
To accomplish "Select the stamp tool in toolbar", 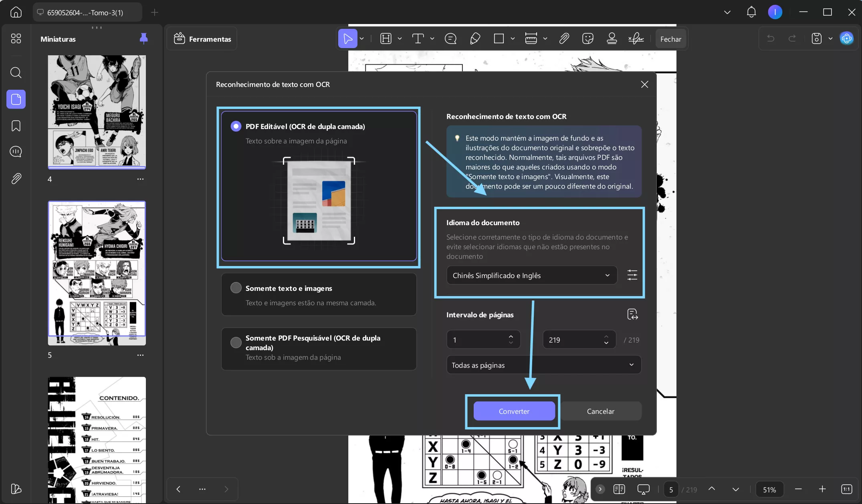I will [612, 39].
